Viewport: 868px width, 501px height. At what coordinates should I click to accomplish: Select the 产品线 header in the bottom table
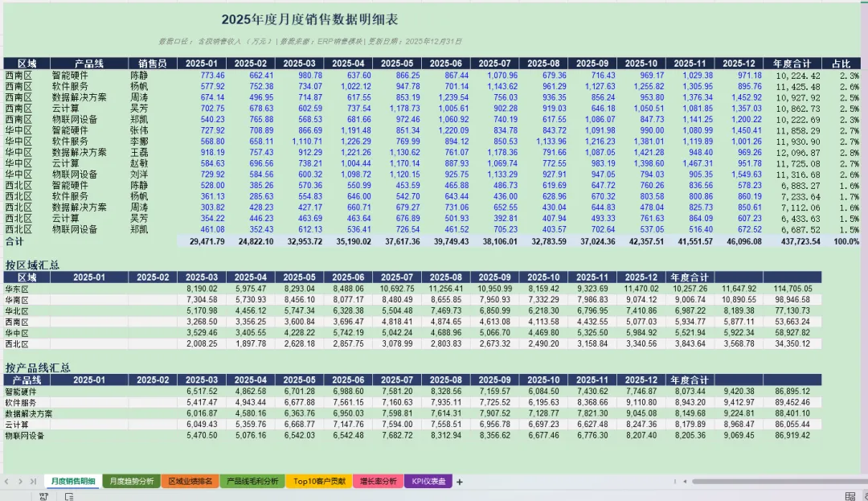click(27, 380)
